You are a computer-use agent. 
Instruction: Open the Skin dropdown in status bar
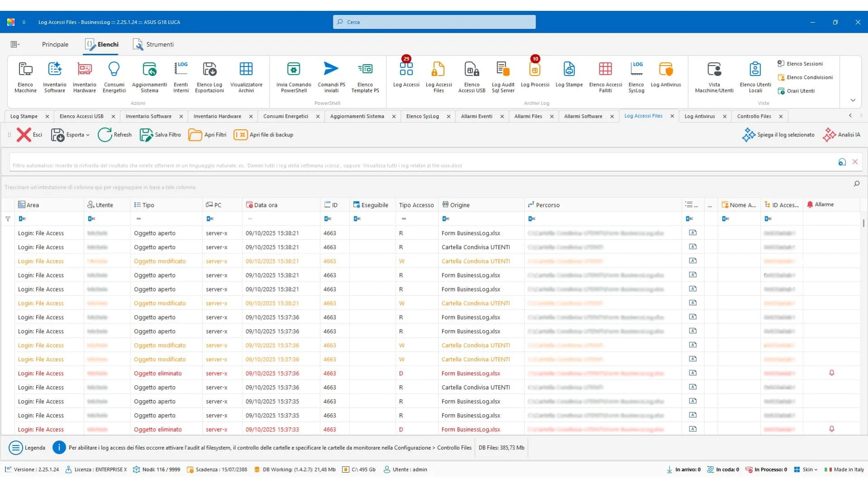point(806,469)
